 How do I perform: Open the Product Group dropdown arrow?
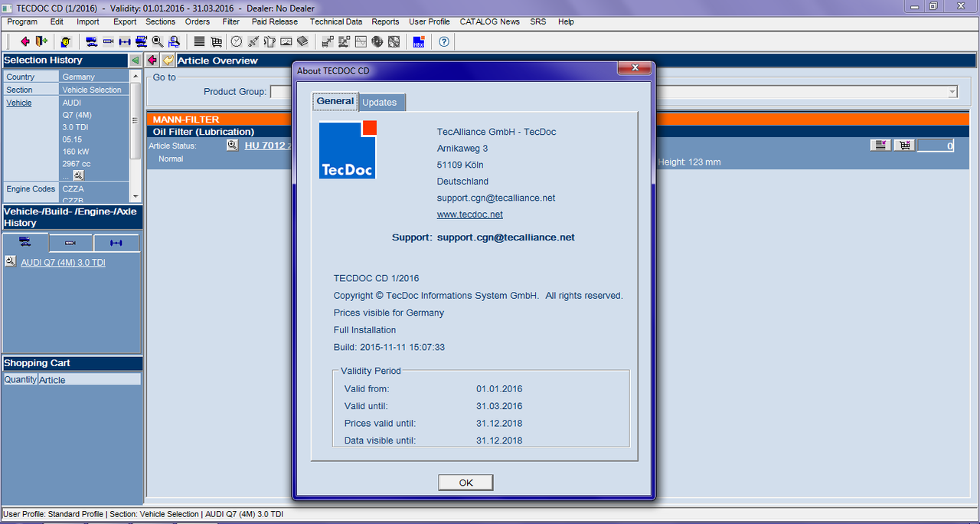tap(952, 92)
